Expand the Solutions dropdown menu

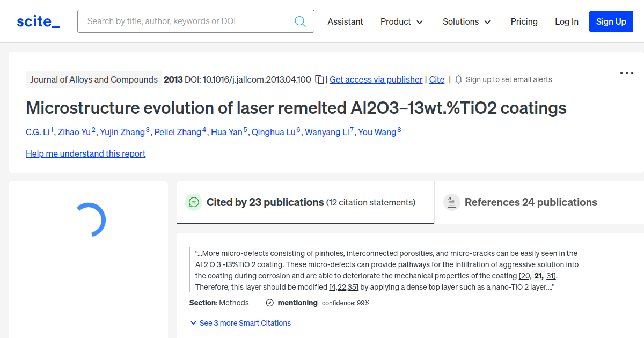point(466,21)
